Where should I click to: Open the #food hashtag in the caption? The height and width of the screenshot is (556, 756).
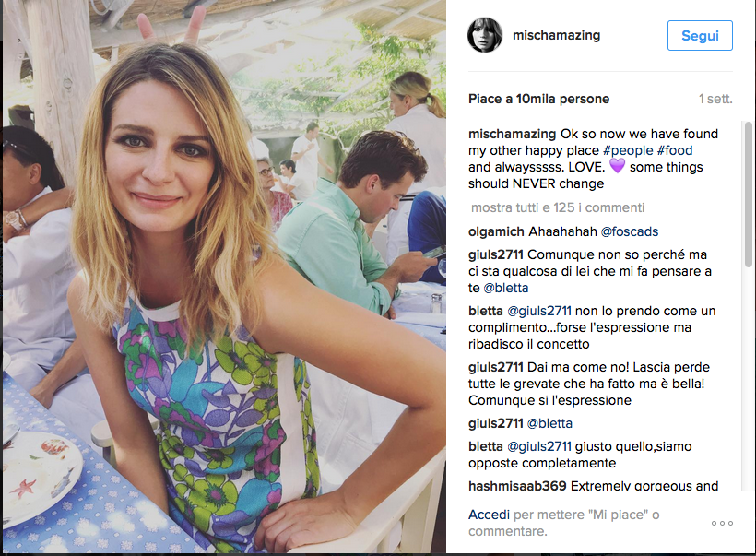[x=675, y=150]
